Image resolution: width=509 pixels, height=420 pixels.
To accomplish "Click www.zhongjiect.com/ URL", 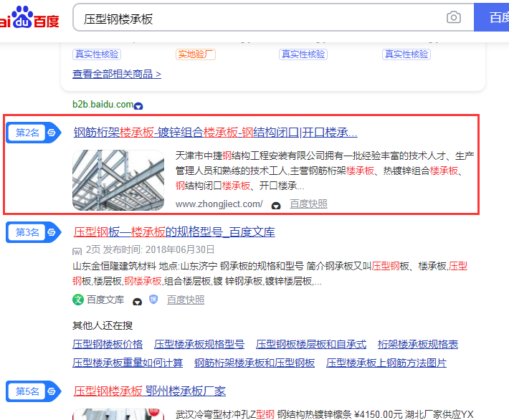I will [219, 204].
